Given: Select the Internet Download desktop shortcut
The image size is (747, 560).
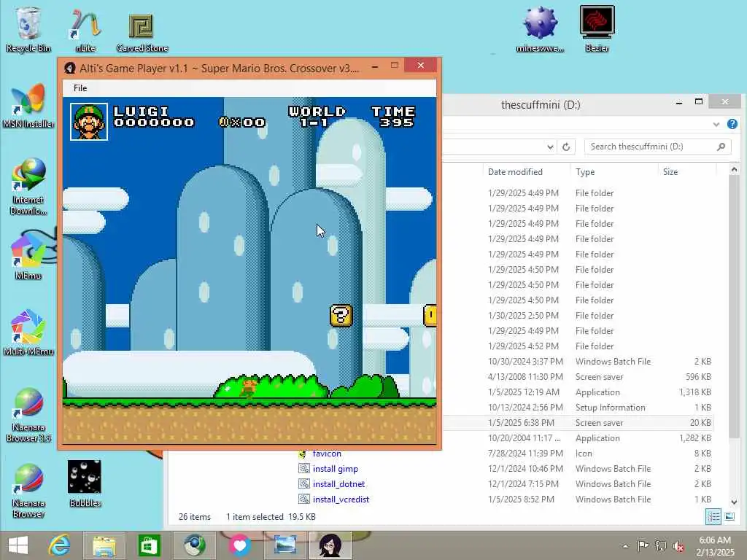Looking at the screenshot, I should [28, 187].
